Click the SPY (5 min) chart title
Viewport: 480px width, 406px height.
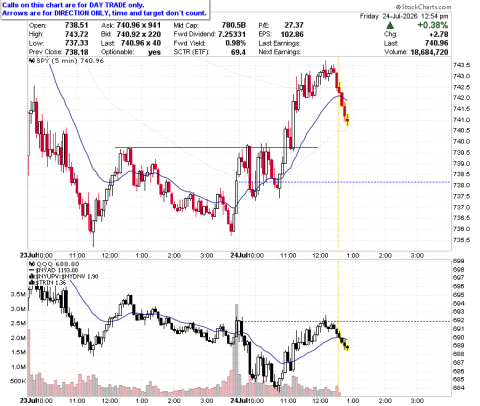(x=57, y=61)
